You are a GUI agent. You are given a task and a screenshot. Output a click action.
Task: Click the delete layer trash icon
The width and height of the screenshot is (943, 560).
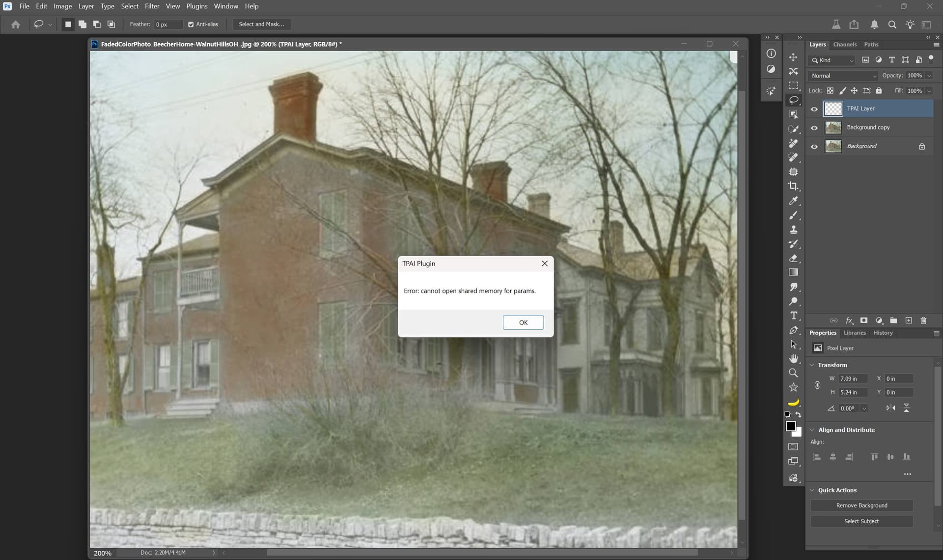pos(923,320)
